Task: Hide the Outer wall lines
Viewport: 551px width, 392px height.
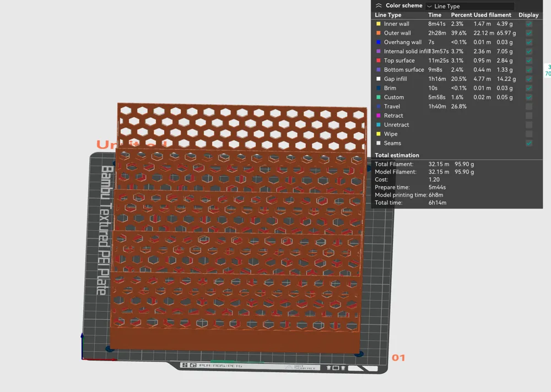Action: click(528, 33)
